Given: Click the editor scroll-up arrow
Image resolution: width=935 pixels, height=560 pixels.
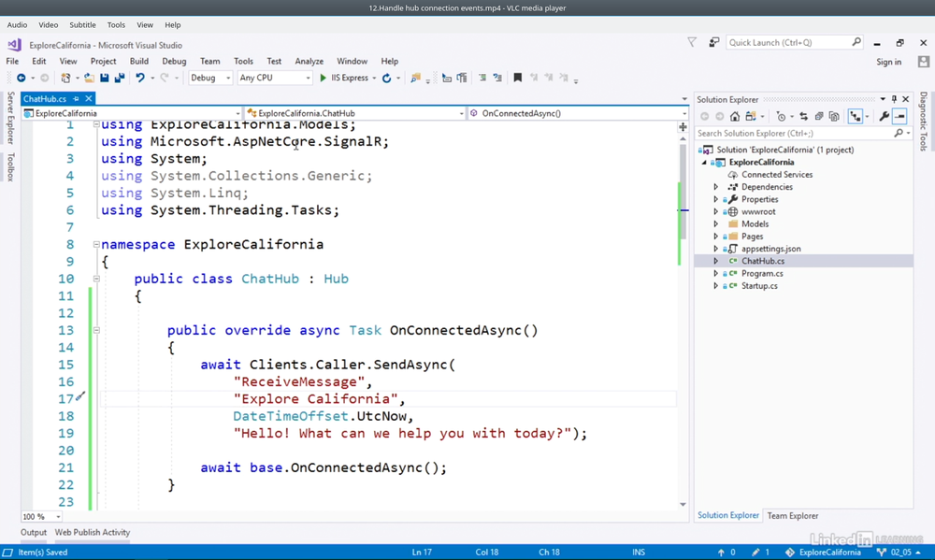Looking at the screenshot, I should (683, 138).
